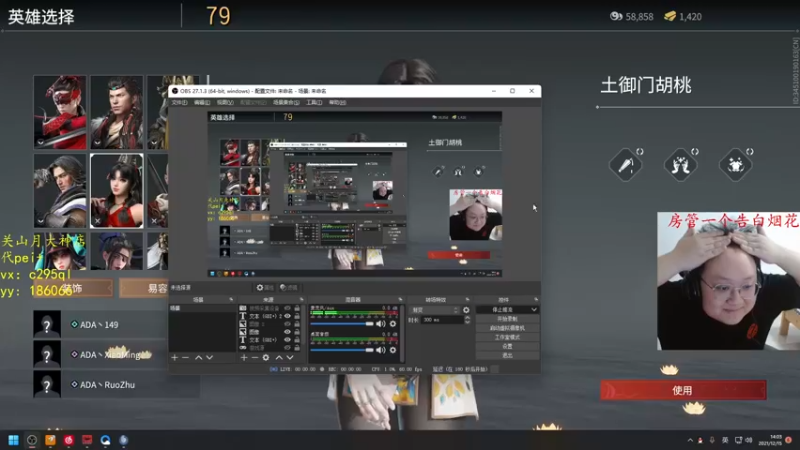Screen dimensions: 800x450
Task: Click the first skill icon in hero panel
Action: pyautogui.click(x=626, y=165)
